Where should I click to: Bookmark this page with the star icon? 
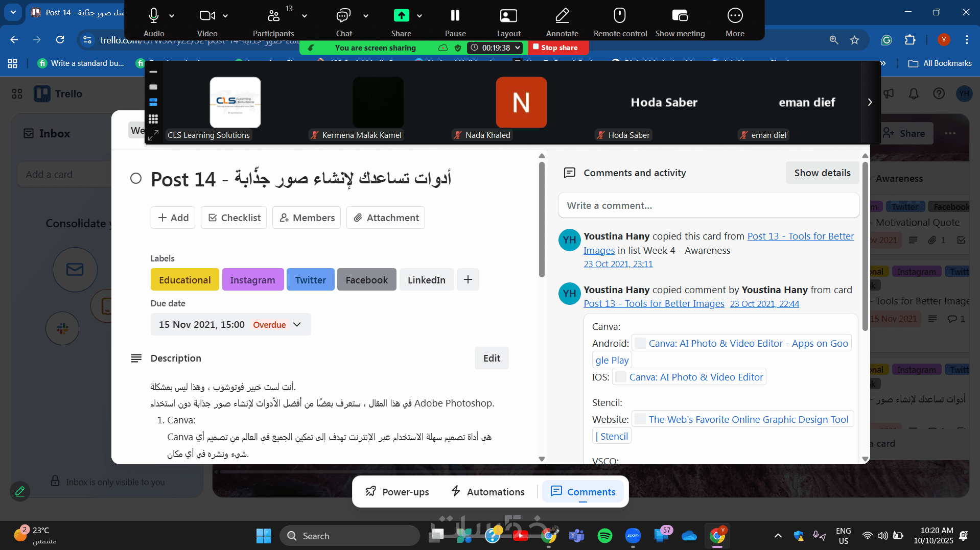(854, 40)
